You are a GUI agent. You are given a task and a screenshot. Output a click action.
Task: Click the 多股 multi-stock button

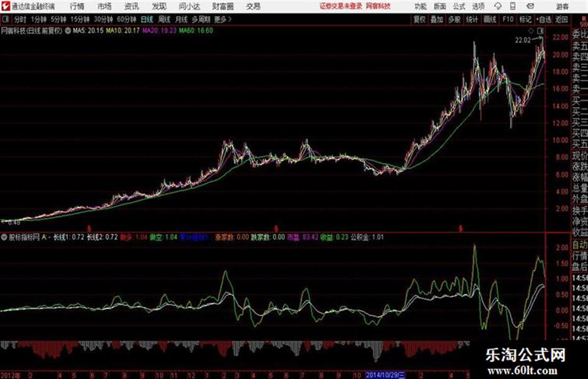454,19
